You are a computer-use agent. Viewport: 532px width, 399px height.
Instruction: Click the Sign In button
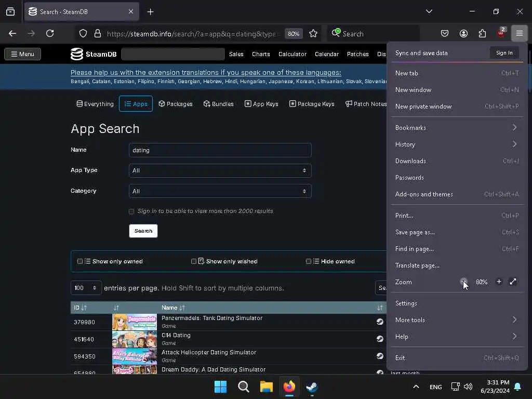tap(504, 53)
